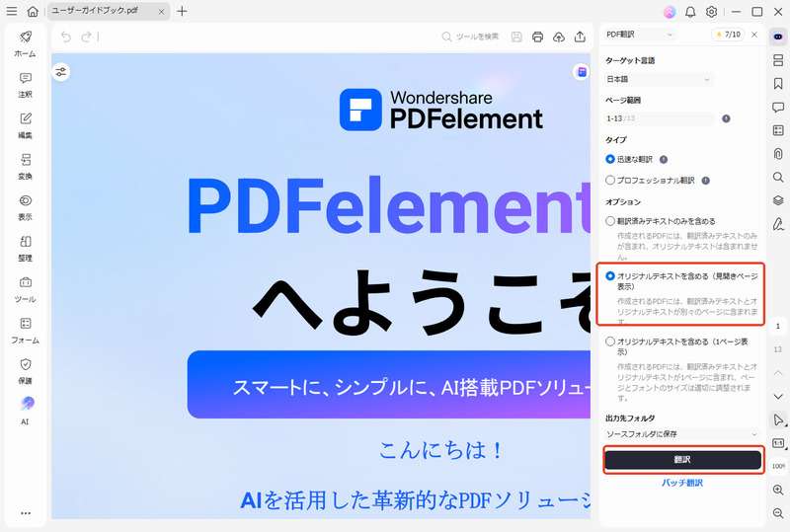Select オリジナルテキストを含める (1ページ表示) option
This screenshot has height=532, width=790.
tap(610, 342)
